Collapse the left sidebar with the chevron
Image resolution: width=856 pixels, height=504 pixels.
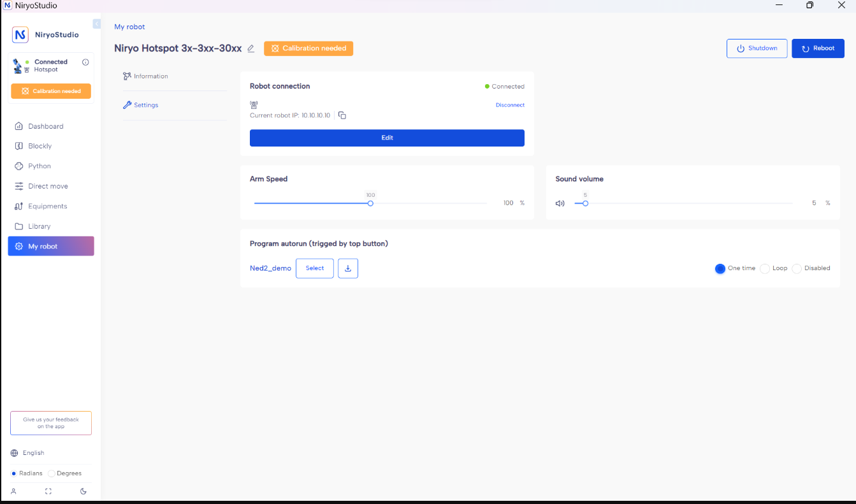96,24
